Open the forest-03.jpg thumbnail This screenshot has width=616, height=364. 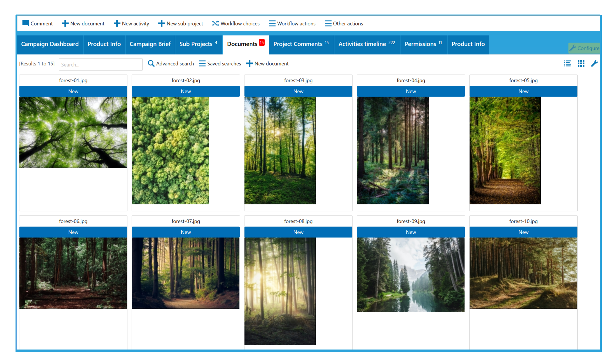coord(280,150)
